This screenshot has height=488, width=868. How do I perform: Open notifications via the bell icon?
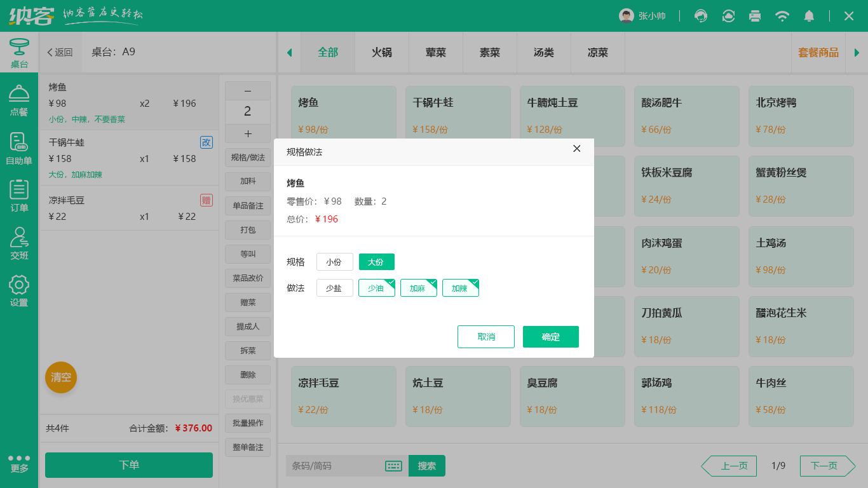(x=809, y=15)
